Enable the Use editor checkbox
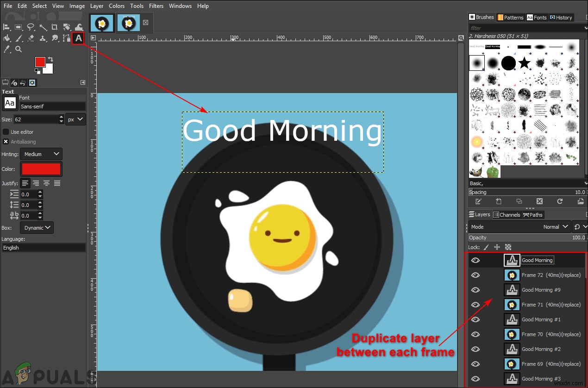 (5, 131)
